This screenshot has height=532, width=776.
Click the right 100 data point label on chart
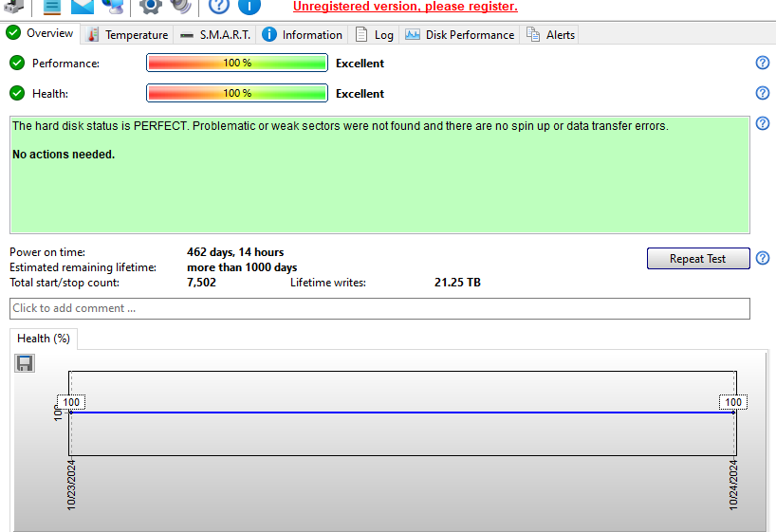click(x=733, y=402)
